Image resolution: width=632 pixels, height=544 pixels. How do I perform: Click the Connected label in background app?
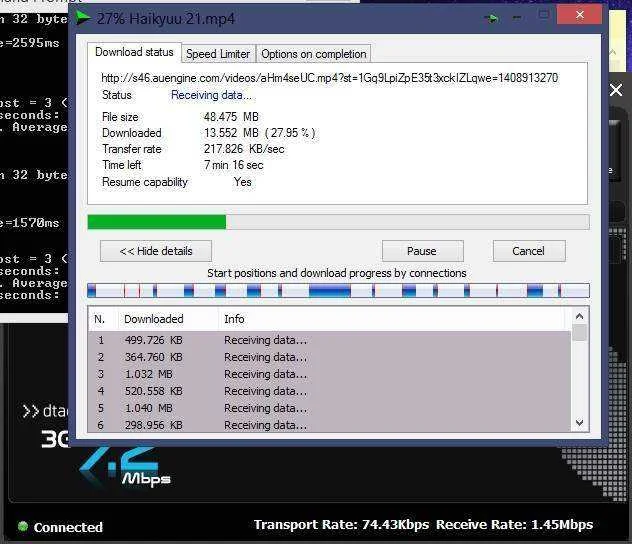click(x=68, y=527)
